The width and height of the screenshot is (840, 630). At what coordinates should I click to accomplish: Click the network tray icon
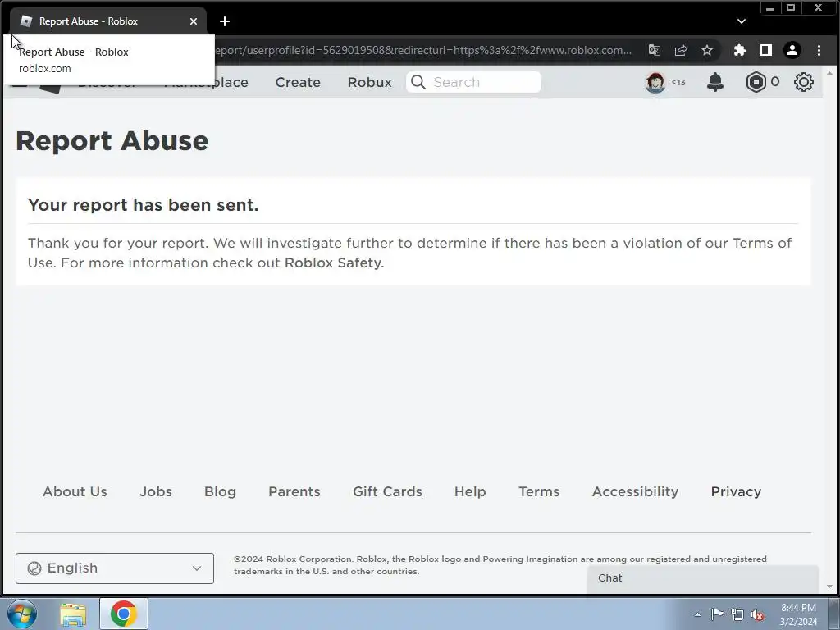click(x=737, y=614)
